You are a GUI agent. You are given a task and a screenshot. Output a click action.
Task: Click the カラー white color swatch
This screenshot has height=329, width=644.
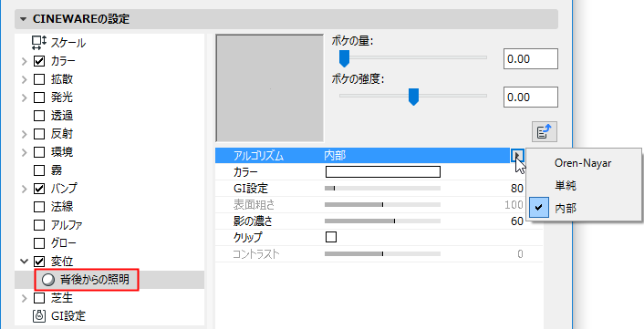pyautogui.click(x=383, y=172)
